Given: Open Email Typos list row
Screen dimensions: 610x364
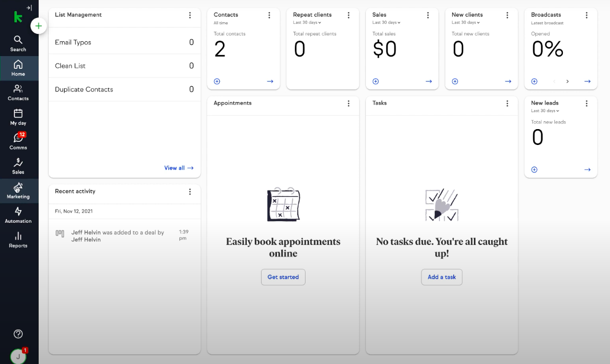Looking at the screenshot, I should [x=124, y=42].
